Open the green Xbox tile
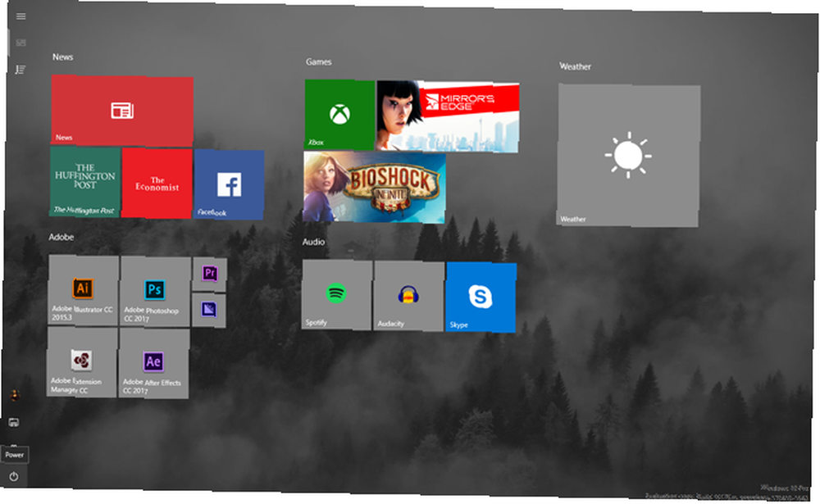820x504 pixels. point(340,115)
